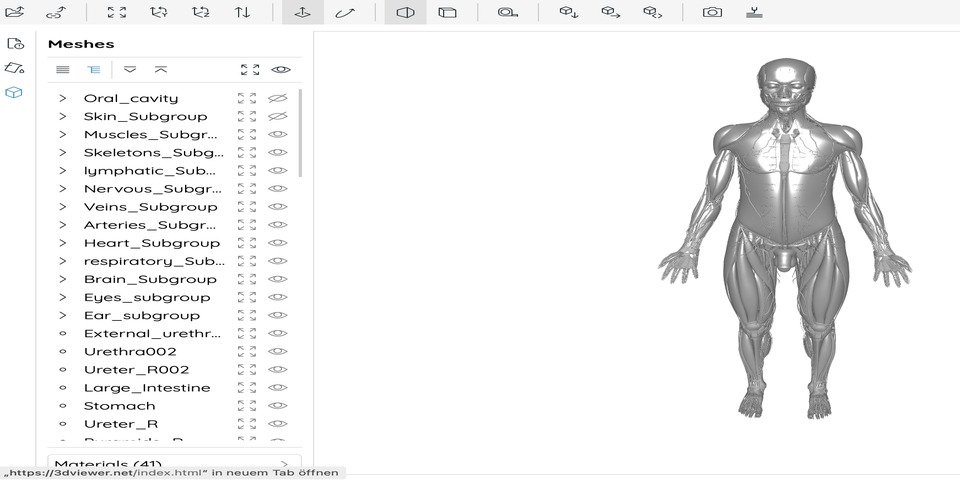
Task: Hide the Arteries_Subgroup
Action: tap(278, 225)
